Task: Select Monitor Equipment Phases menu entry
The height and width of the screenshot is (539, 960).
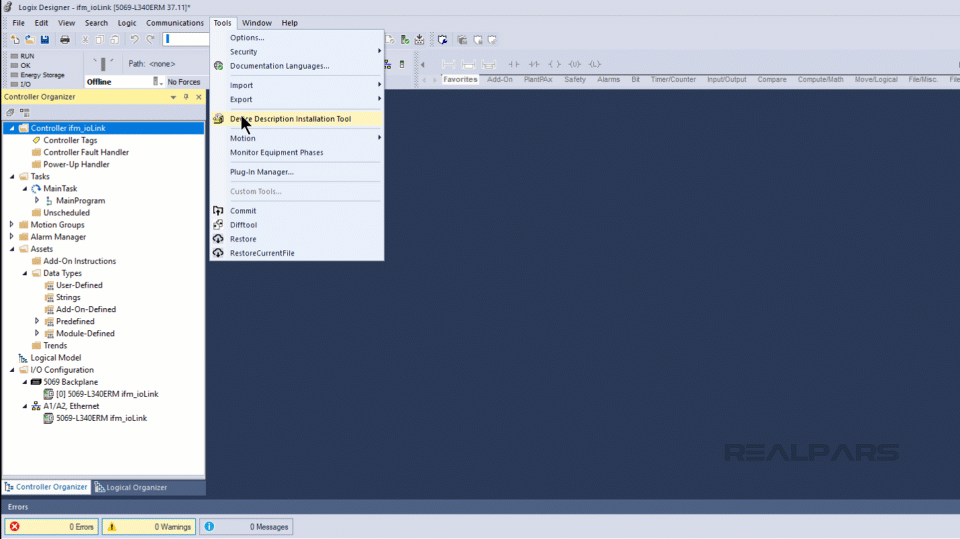Action: (297, 153)
